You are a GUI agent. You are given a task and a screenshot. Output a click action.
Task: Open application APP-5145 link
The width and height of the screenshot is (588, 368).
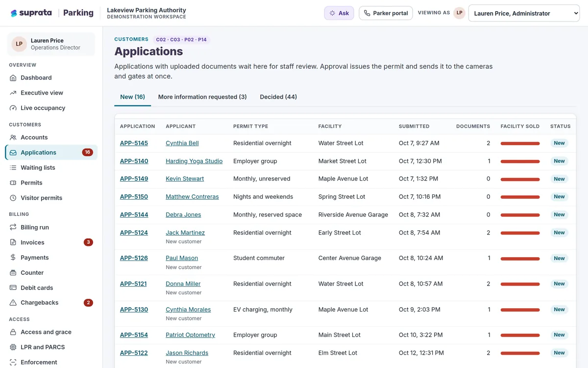coord(134,143)
